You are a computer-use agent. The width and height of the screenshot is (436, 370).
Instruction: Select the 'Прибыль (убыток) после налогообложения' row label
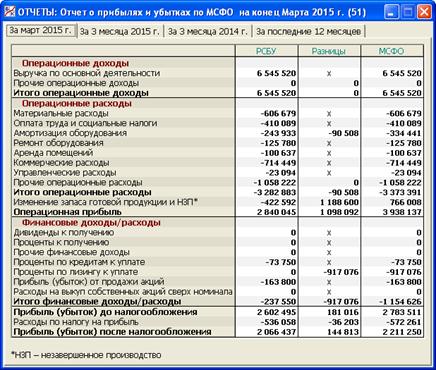[112, 332]
